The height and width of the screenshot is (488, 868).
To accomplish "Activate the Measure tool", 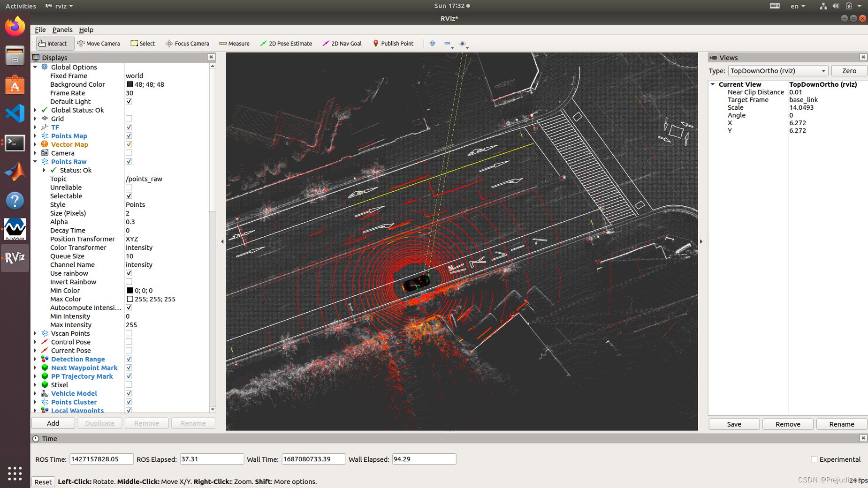I will [x=234, y=43].
